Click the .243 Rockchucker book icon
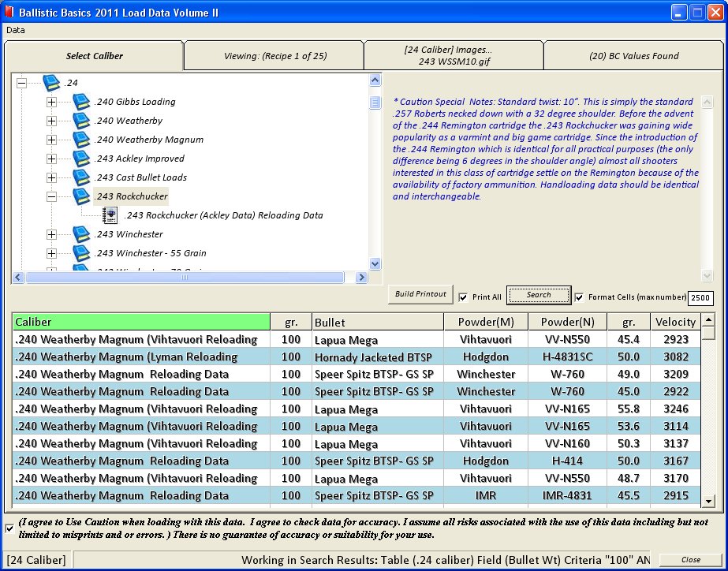728x571 pixels. pyautogui.click(x=82, y=196)
